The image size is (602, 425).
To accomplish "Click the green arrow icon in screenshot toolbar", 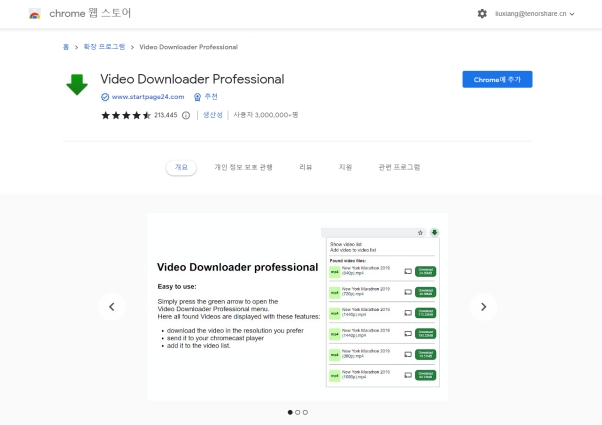I will pos(434,232).
